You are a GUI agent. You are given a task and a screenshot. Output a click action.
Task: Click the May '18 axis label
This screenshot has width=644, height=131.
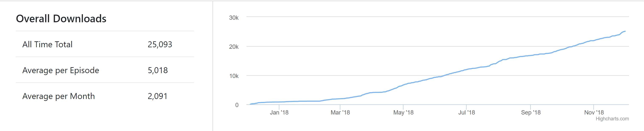(403, 113)
